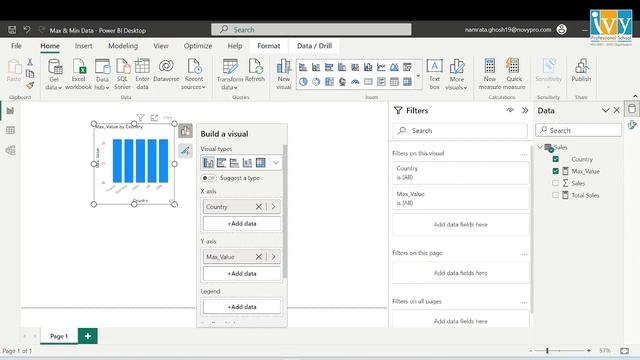Check the Sales field

pyautogui.click(x=556, y=183)
